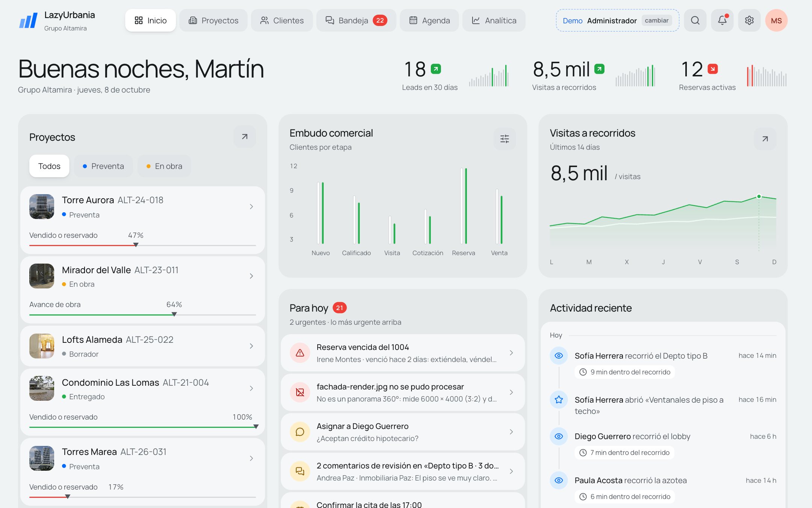Click the Torre Aurora thumbnail image
812x508 pixels.
pyautogui.click(x=42, y=207)
